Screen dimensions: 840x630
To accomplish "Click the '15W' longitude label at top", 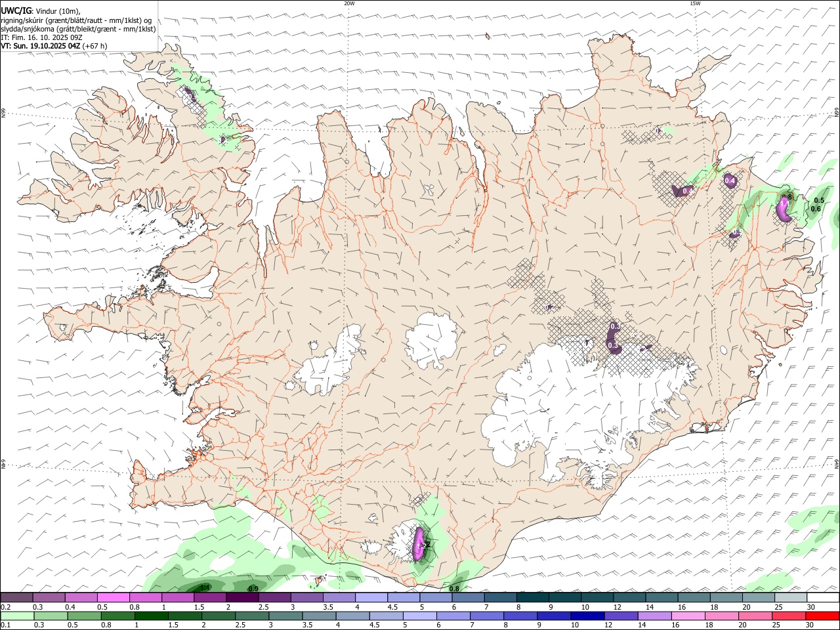I will (695, 3).
